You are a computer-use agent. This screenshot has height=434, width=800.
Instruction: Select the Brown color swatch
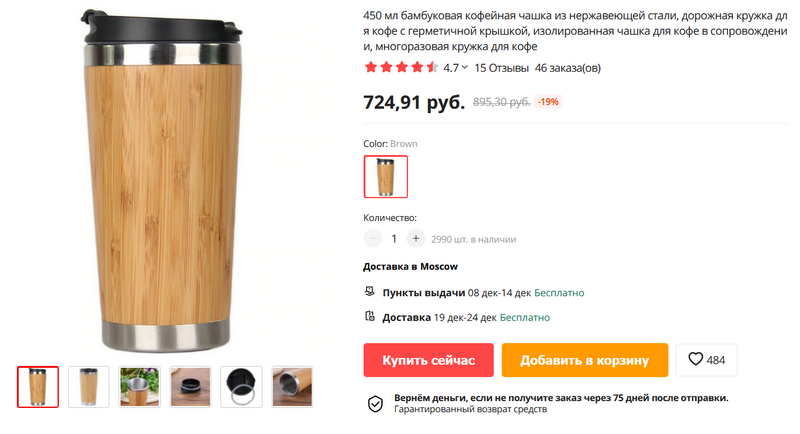click(x=386, y=176)
